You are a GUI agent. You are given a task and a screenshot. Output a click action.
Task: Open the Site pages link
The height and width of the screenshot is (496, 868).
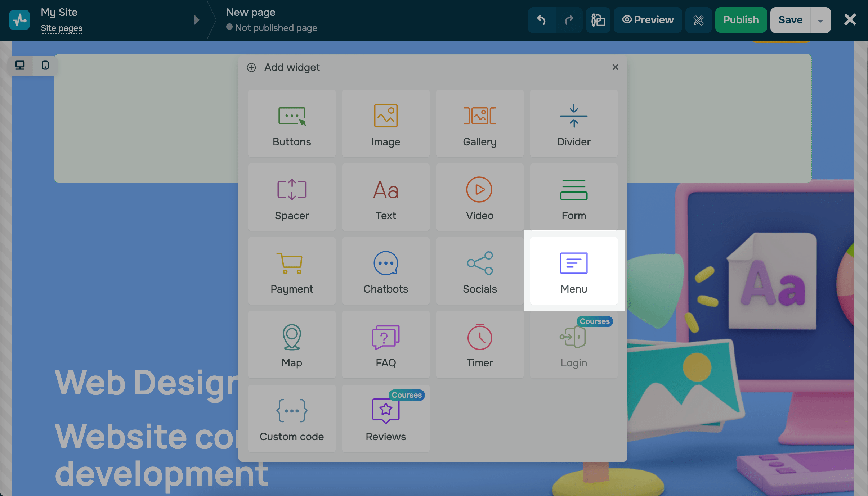click(62, 28)
